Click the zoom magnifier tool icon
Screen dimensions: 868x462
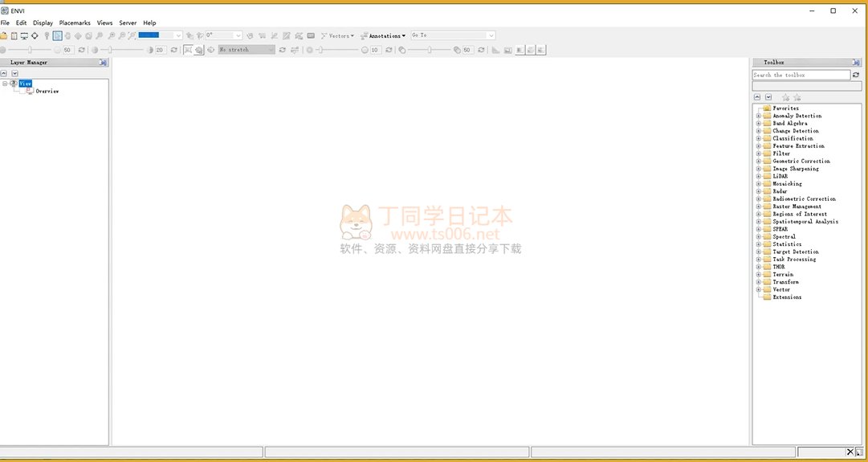pyautogui.click(x=100, y=35)
